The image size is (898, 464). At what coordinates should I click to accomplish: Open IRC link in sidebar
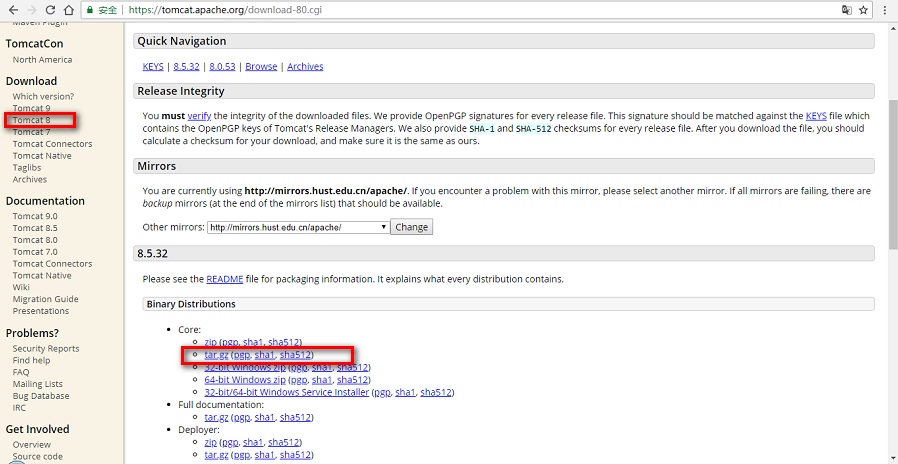pyautogui.click(x=19, y=408)
